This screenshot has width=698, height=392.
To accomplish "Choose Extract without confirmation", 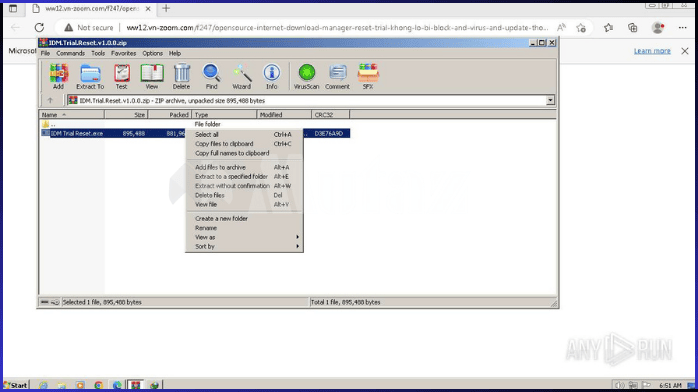I will click(244, 186).
